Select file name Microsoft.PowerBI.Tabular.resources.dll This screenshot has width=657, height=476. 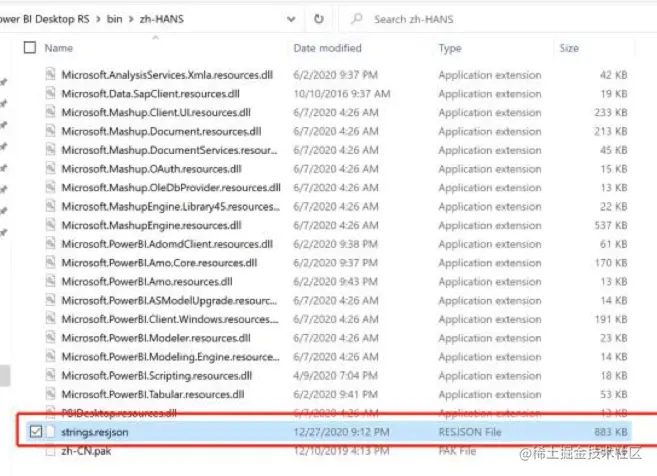pyautogui.click(x=153, y=394)
